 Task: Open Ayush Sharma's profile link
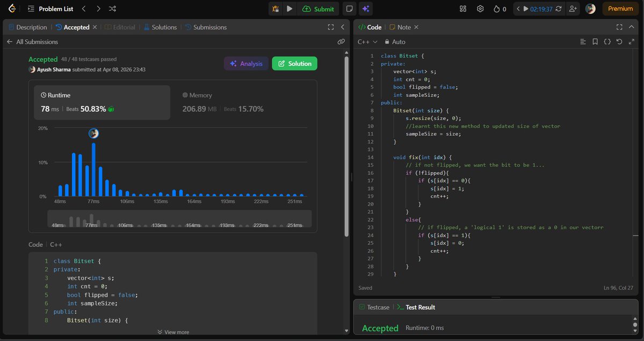pyautogui.click(x=54, y=69)
